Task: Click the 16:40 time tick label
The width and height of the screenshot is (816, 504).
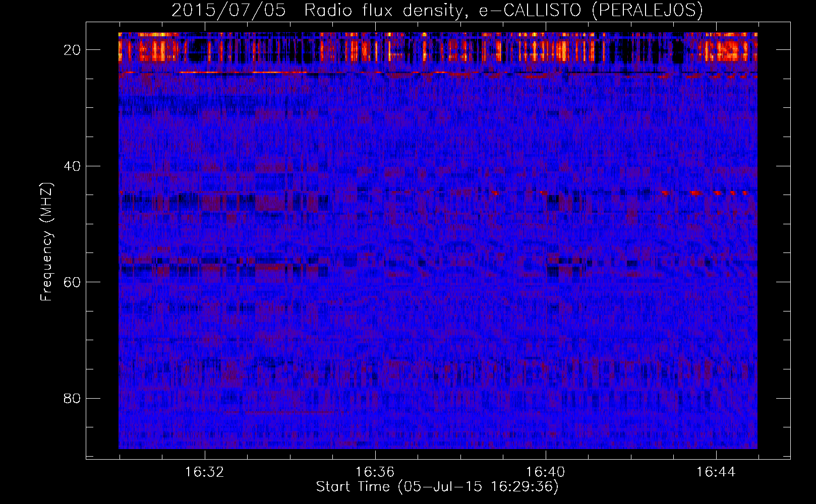Action: coord(546,472)
